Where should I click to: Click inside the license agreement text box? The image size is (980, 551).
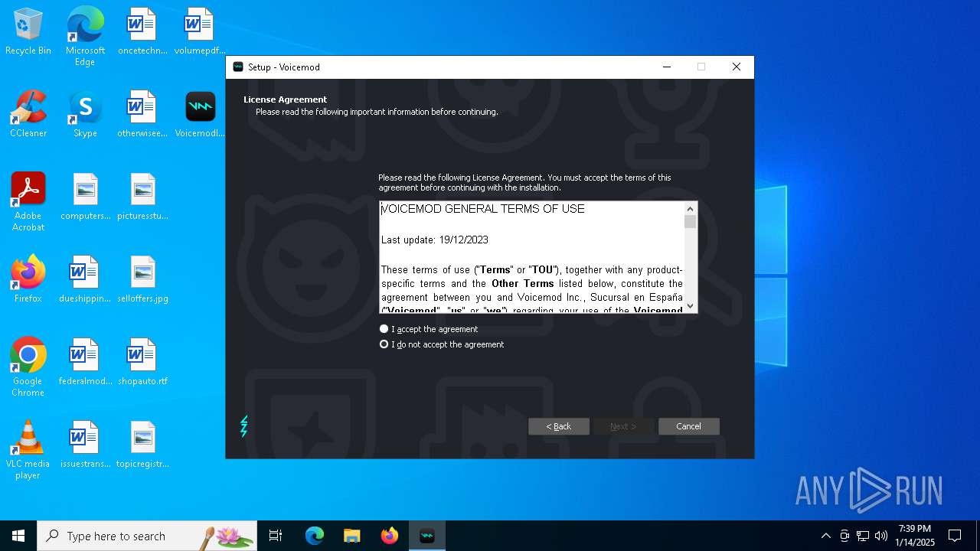point(532,257)
